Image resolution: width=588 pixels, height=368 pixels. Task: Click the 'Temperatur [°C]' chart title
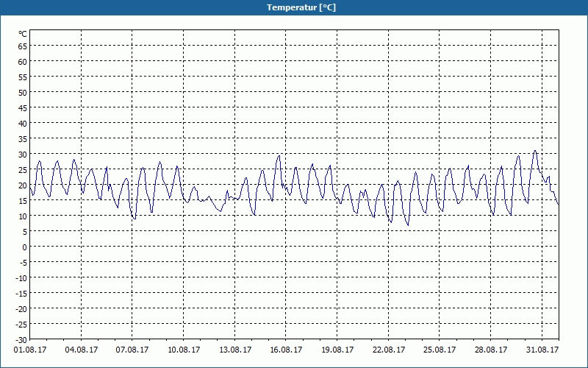coord(301,7)
